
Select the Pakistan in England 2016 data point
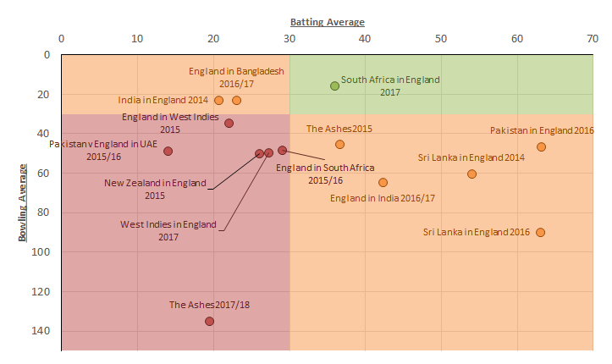point(541,146)
